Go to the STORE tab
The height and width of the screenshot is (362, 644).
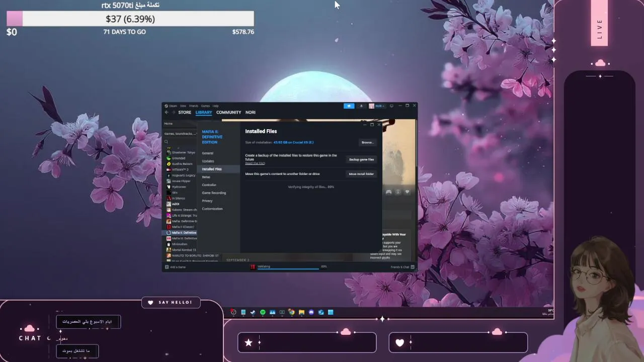click(185, 113)
